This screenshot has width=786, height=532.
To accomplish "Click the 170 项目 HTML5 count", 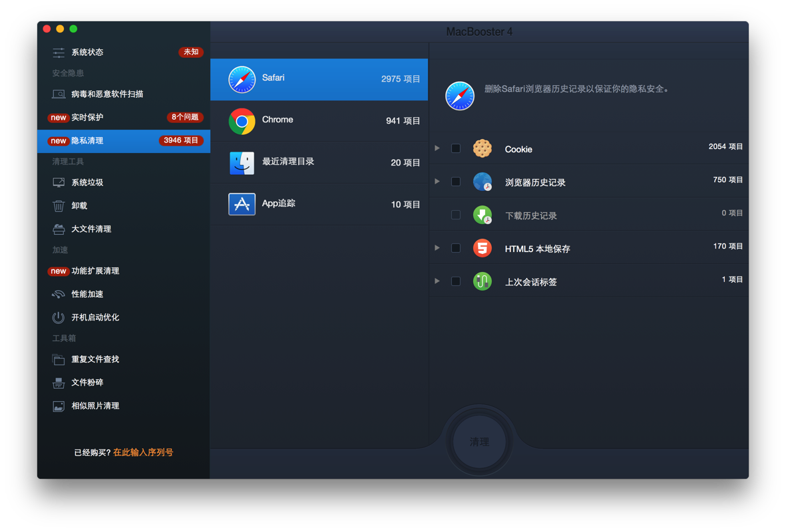I will (728, 247).
